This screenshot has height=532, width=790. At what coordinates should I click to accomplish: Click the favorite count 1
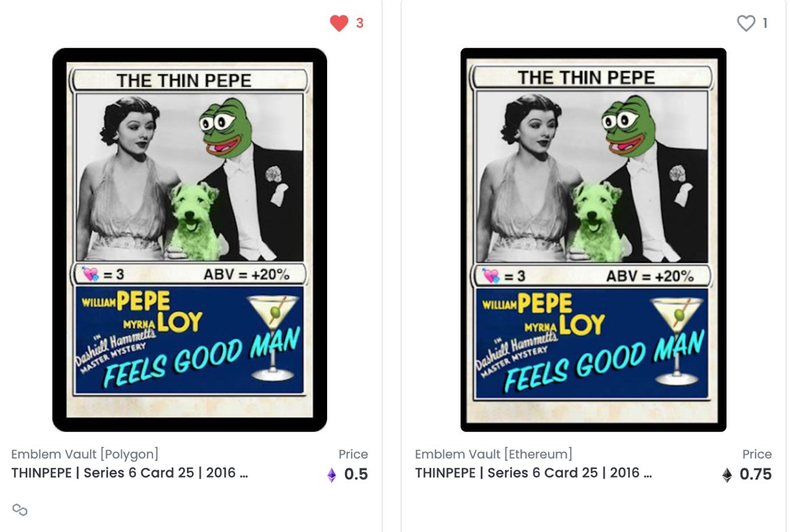pos(765,23)
